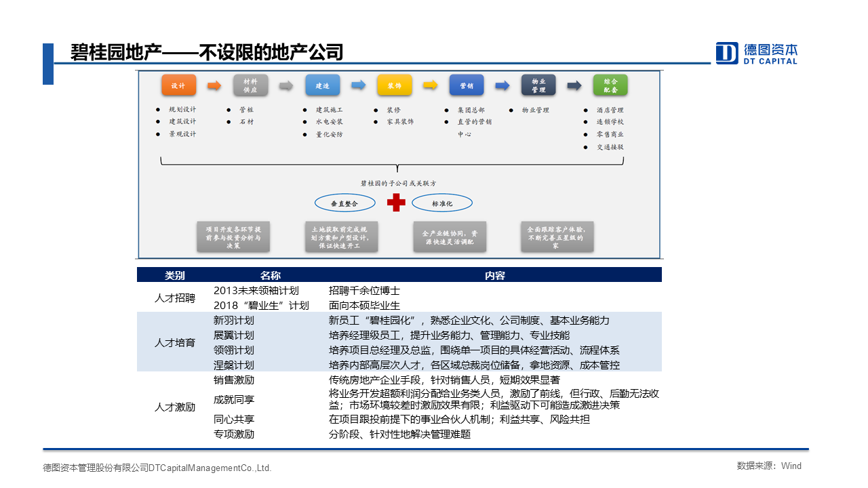Viewport: 868px width, 488px height.
Task: Click the 景观设计 bullet item
Action: [x=183, y=134]
